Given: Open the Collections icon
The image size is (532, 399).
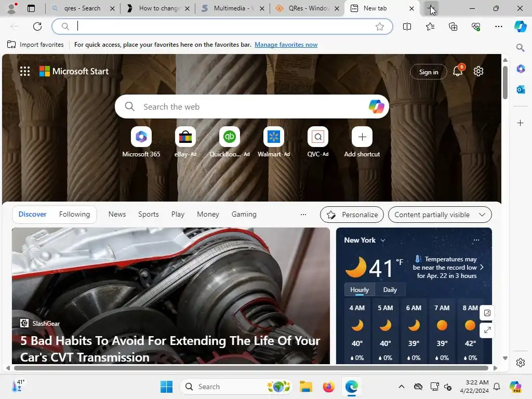Looking at the screenshot, I should coord(453,26).
